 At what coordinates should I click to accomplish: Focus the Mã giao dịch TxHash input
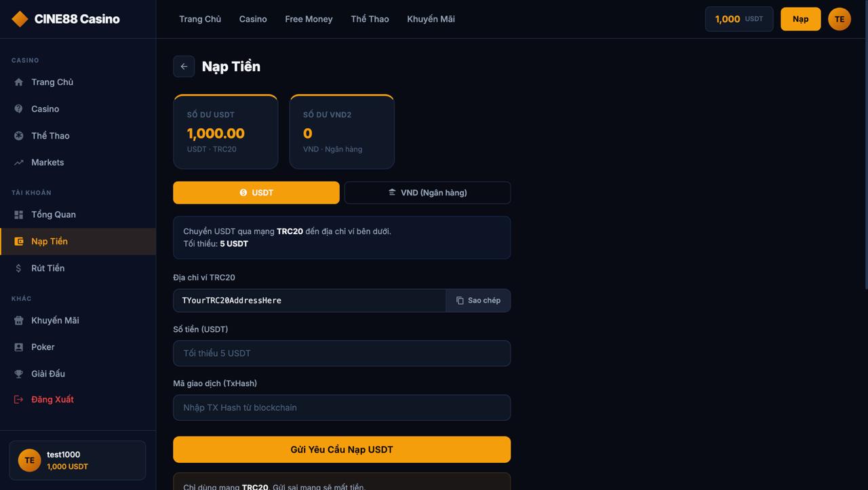click(342, 407)
